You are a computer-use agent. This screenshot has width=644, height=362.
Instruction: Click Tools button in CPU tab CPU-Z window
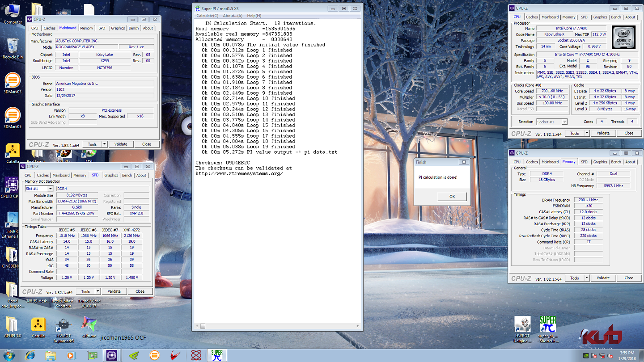(574, 133)
